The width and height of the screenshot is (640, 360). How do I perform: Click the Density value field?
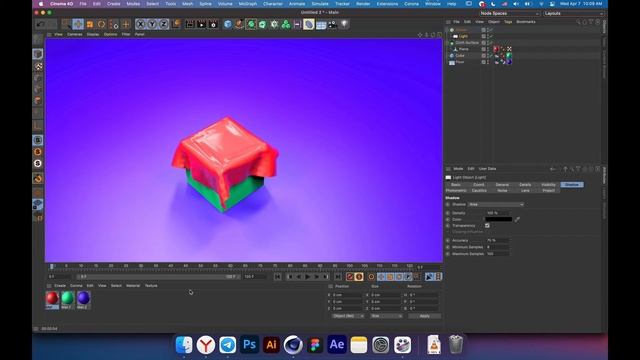[497, 213]
